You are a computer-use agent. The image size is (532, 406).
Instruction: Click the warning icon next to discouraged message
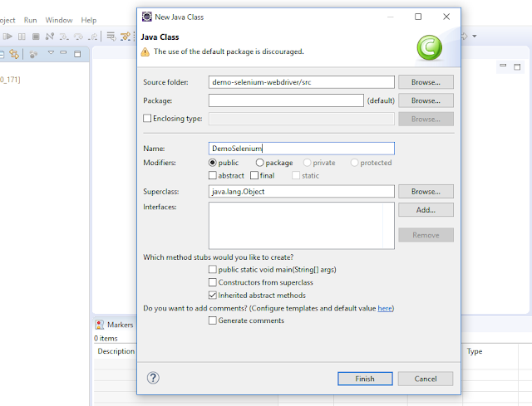point(145,51)
